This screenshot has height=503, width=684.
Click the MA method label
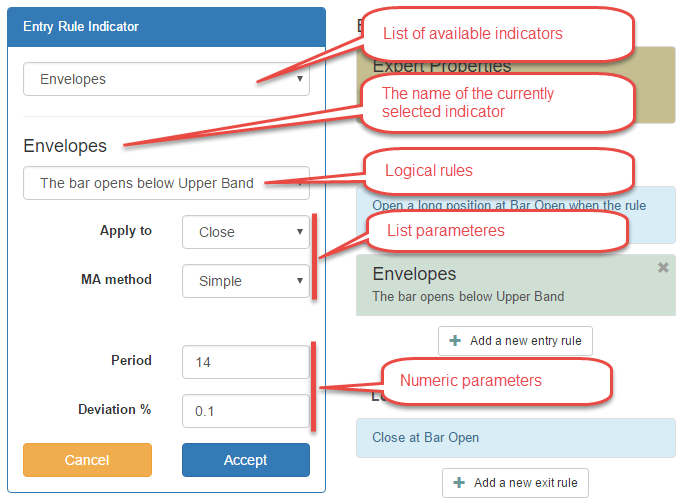[x=116, y=280]
